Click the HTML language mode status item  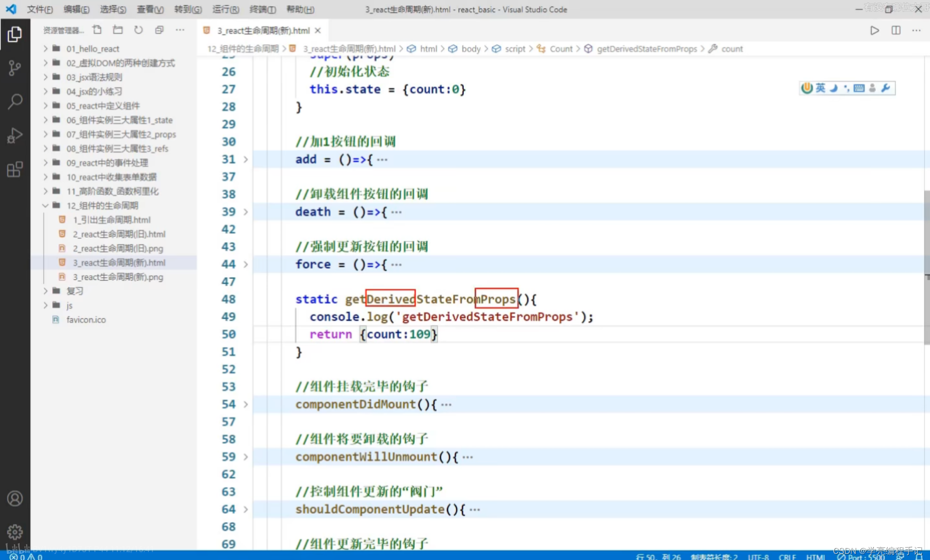815,556
